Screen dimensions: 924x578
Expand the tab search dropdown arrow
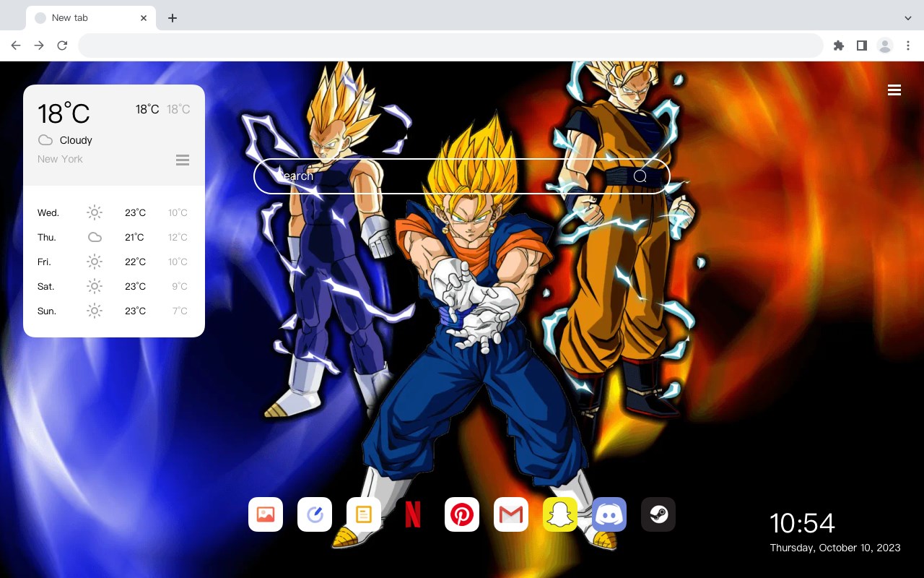(x=908, y=18)
